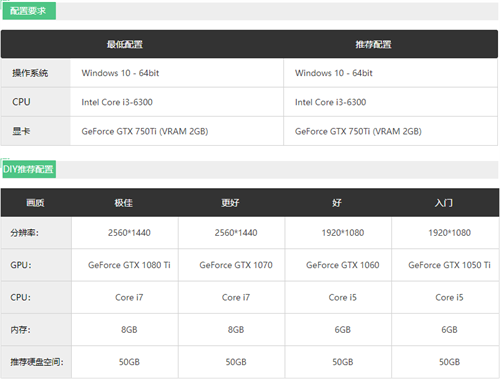Click the 入门 column header

[x=444, y=203]
